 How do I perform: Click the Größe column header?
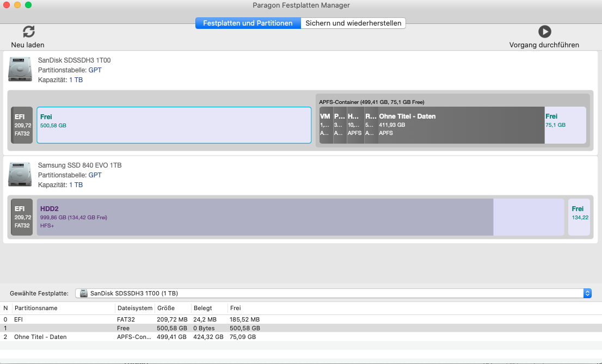click(x=166, y=308)
